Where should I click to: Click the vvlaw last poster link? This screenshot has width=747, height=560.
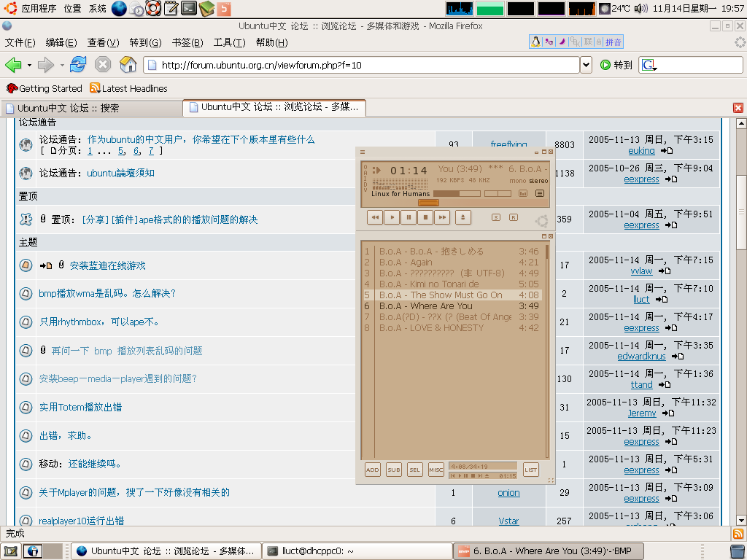[641, 271]
